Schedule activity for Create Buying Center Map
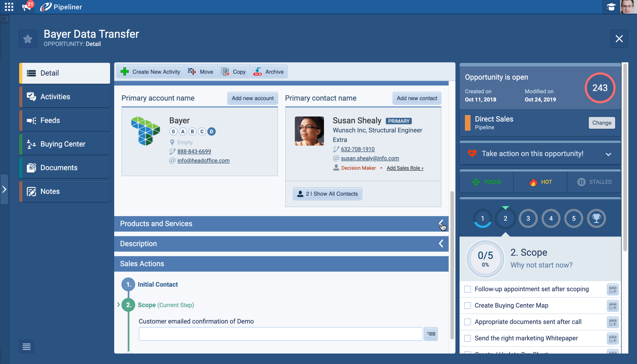 click(613, 306)
